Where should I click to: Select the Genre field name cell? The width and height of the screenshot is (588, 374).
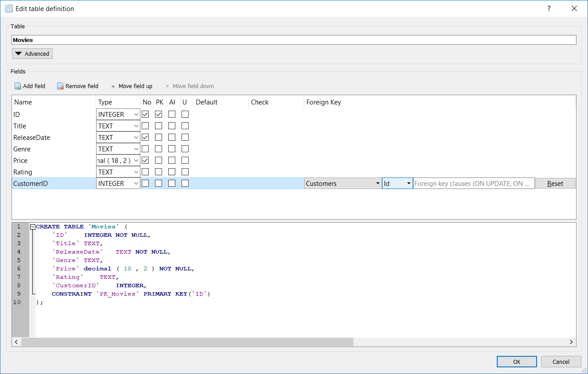54,149
